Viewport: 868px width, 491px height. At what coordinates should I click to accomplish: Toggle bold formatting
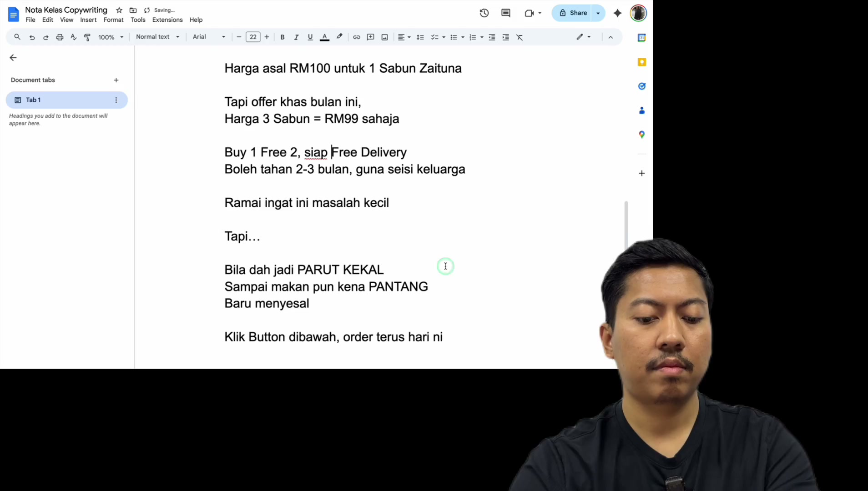[x=283, y=37]
